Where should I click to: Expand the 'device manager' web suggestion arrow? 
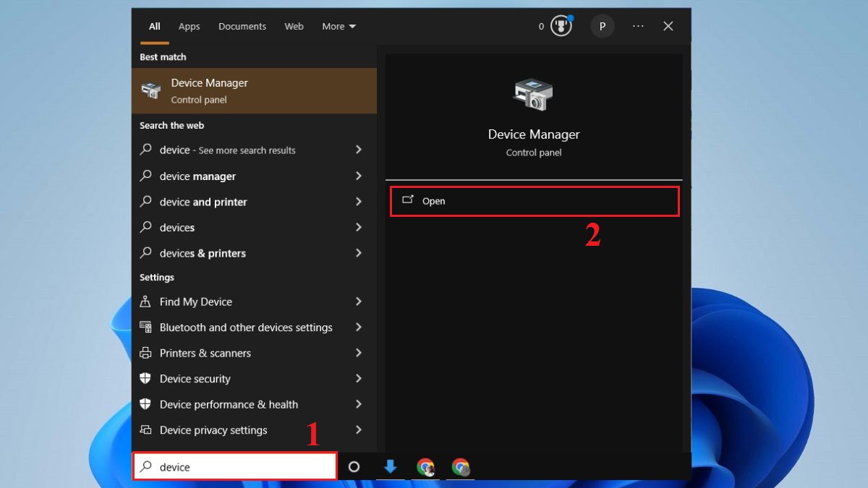(358, 176)
